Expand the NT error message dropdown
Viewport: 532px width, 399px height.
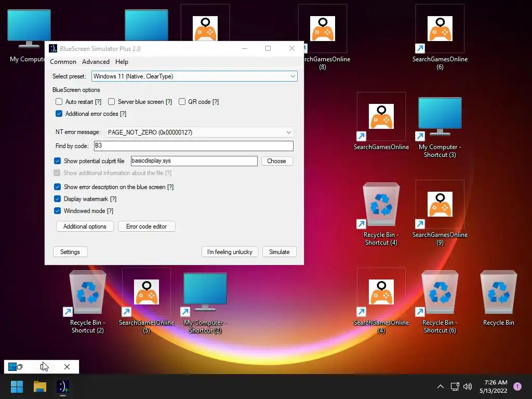(x=199, y=132)
